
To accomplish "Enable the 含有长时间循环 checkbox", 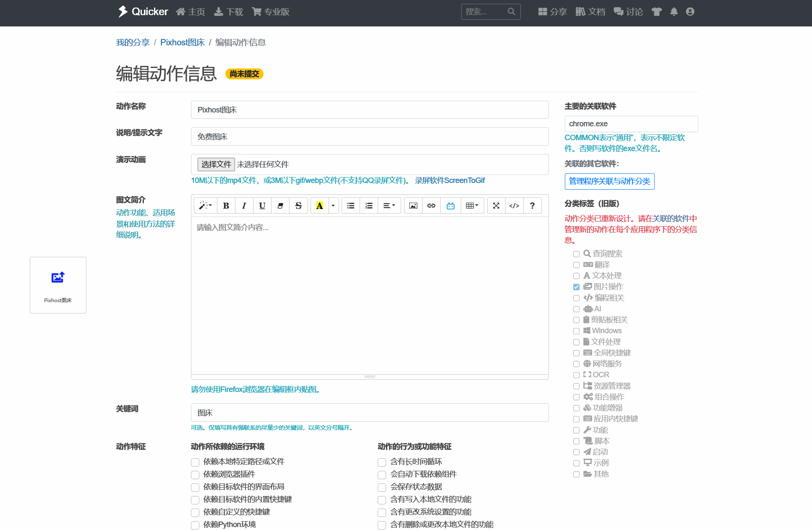I will pos(382,462).
